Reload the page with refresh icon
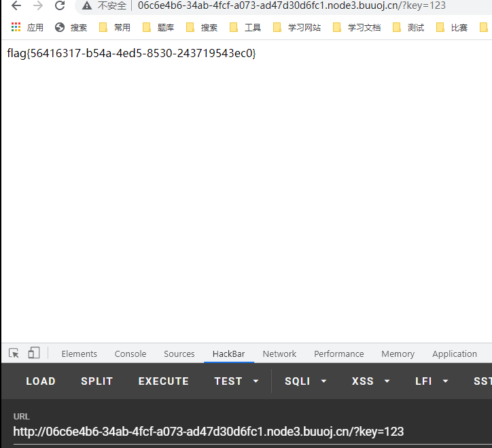Viewport: 492px width, 448px height. pos(60,6)
